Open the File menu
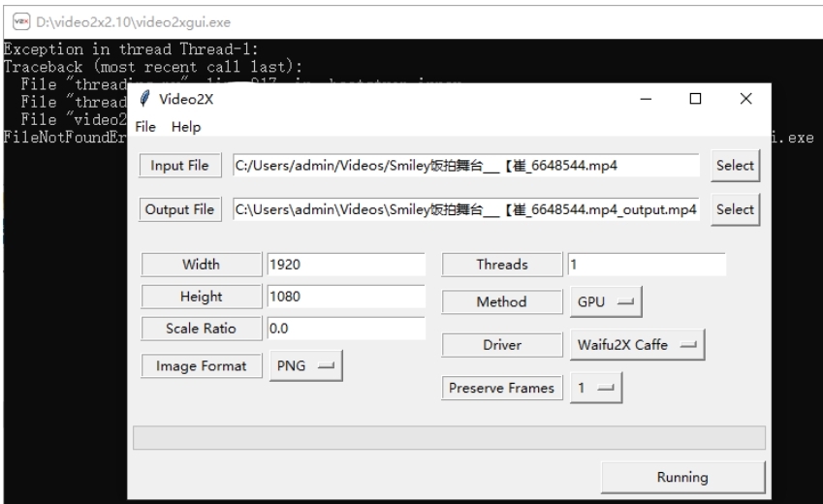823x504 pixels. coord(145,127)
